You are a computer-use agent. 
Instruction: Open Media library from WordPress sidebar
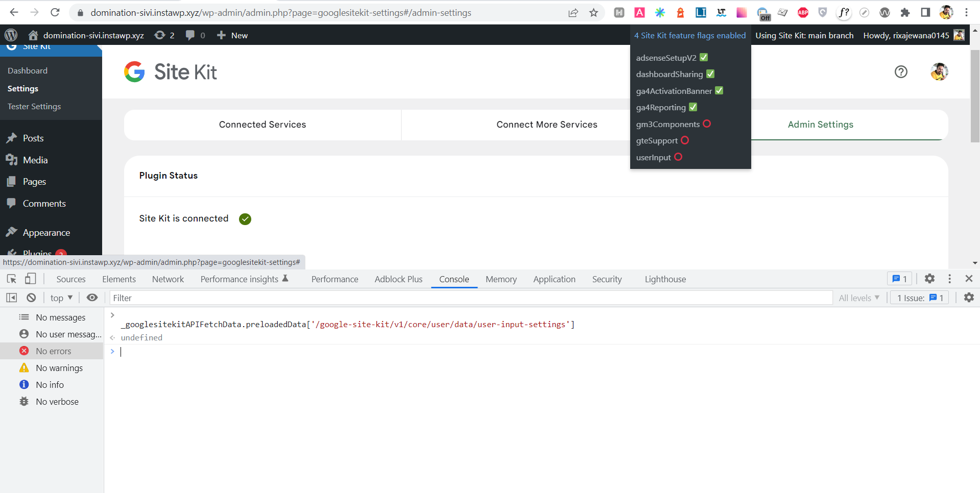tap(34, 160)
